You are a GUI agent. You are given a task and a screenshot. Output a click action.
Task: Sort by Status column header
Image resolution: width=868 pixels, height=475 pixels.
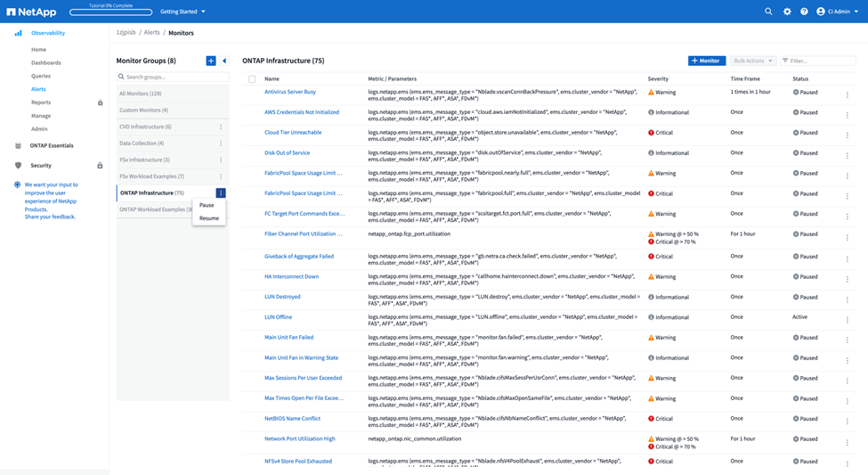(x=800, y=79)
